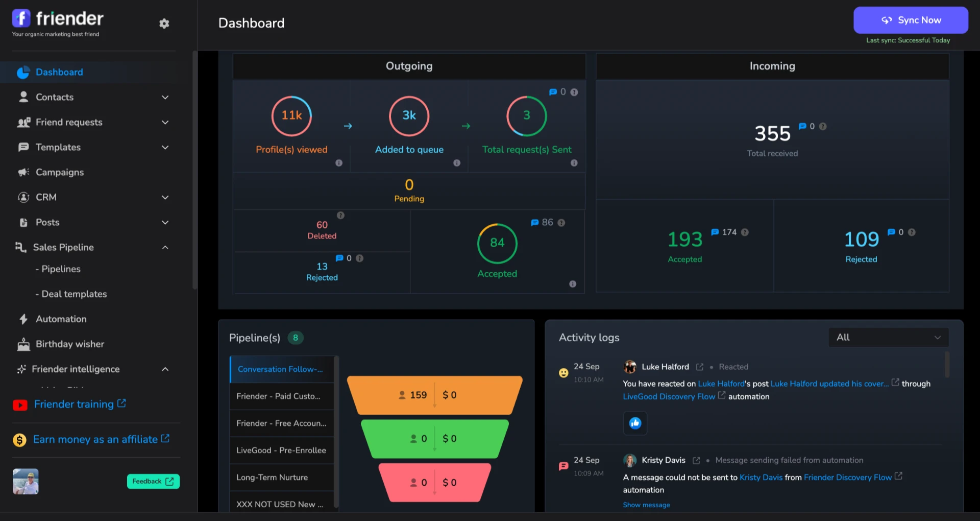Open Earn money as an affiliate link
Viewport: 980px width, 521px height.
(x=101, y=439)
